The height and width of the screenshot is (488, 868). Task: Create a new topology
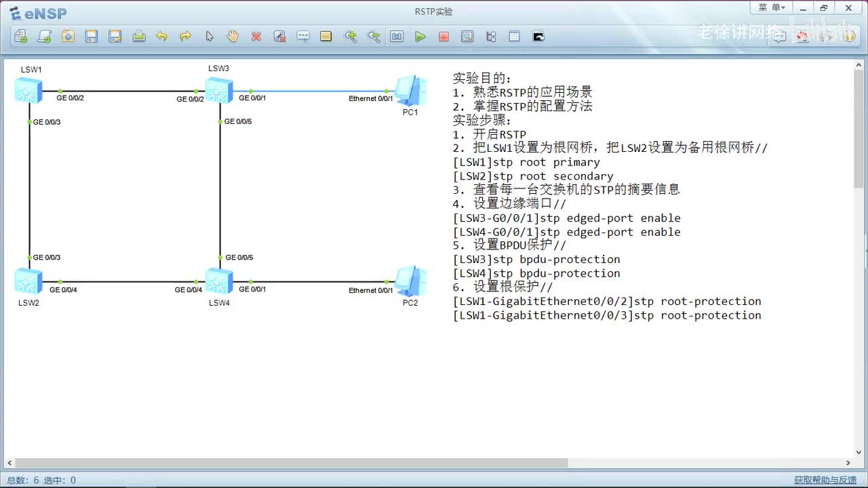21,37
